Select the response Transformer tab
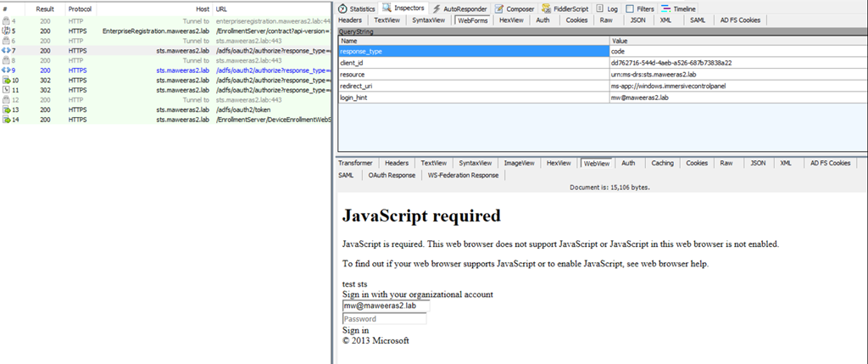 (x=355, y=163)
